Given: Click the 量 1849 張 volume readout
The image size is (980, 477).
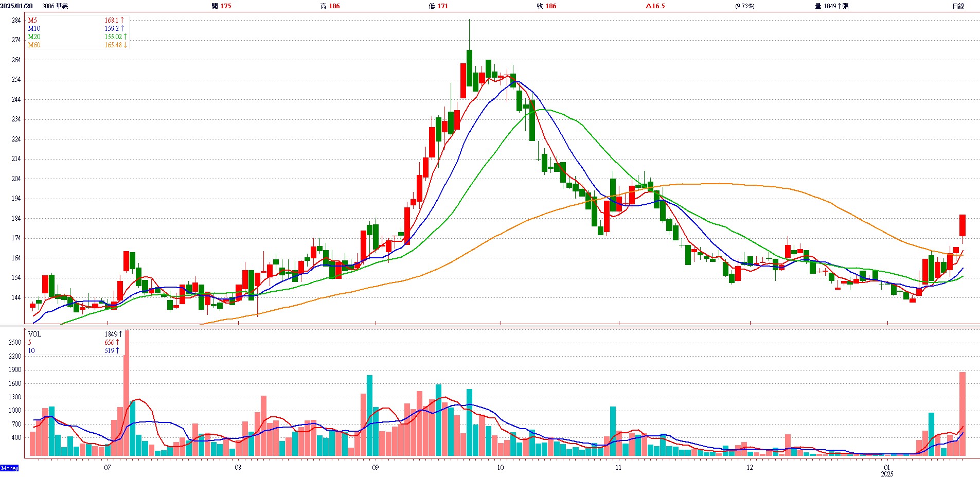Looking at the screenshot, I should pos(831,6).
